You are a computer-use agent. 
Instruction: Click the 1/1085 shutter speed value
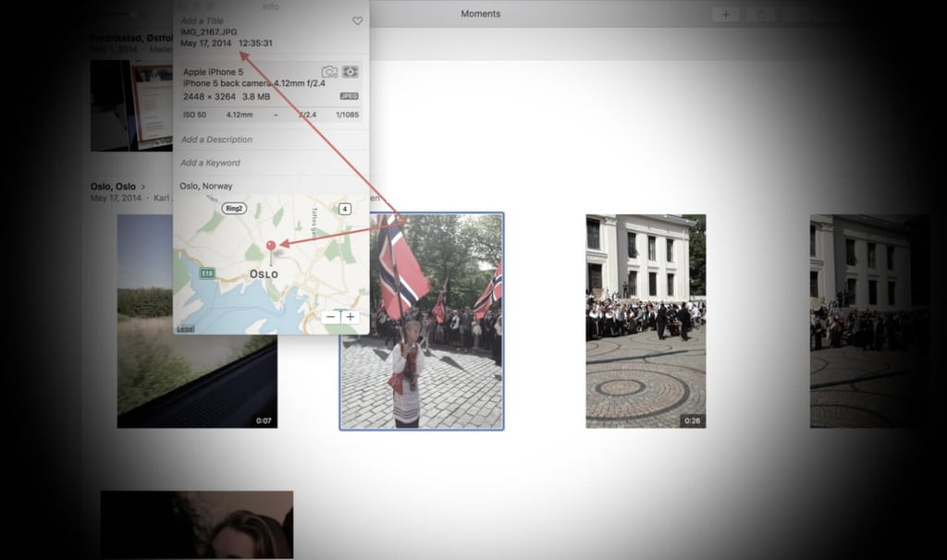point(348,115)
